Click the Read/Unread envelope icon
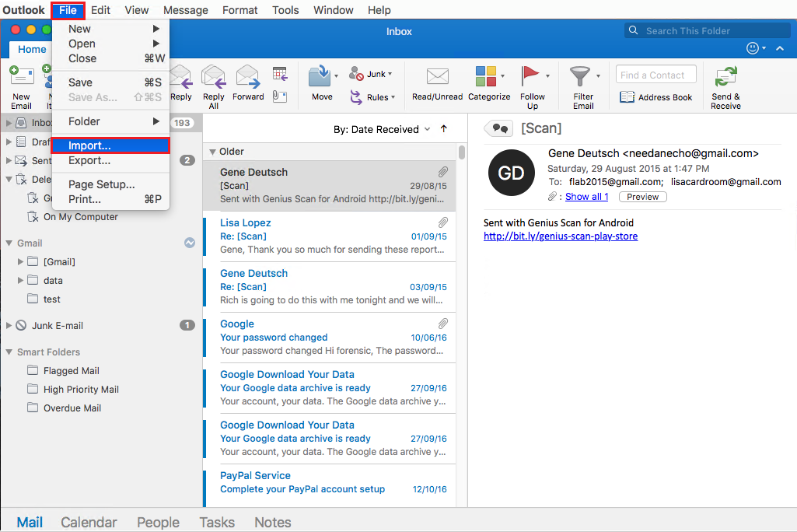The width and height of the screenshot is (797, 532). click(x=438, y=76)
